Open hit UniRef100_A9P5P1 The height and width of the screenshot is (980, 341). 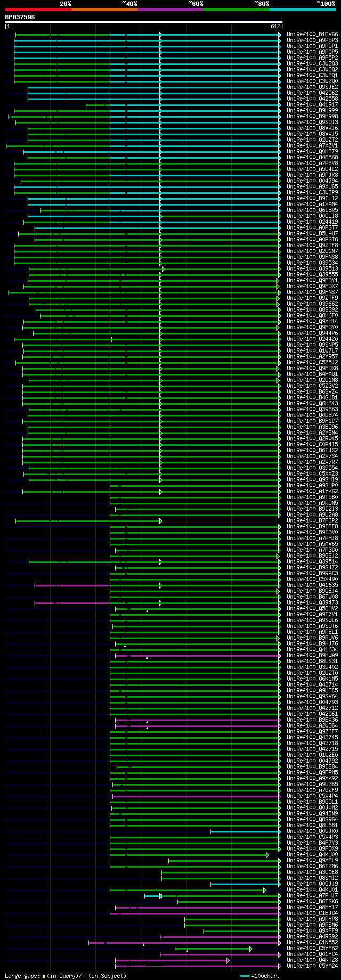tap(312, 46)
